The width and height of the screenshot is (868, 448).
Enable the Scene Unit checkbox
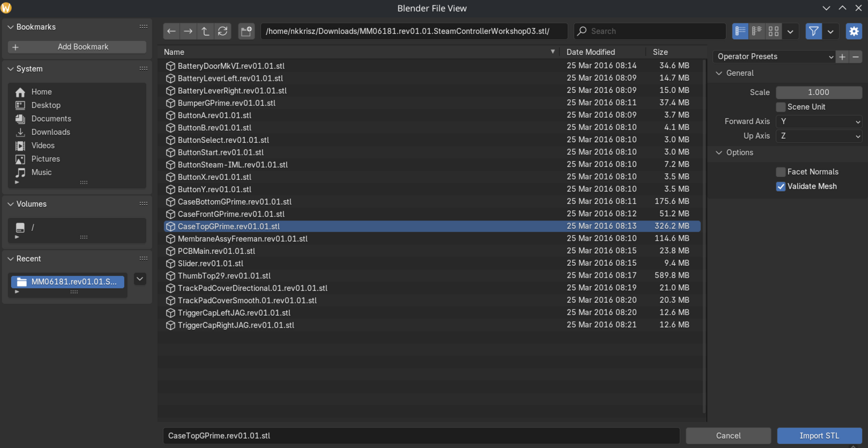coord(781,107)
